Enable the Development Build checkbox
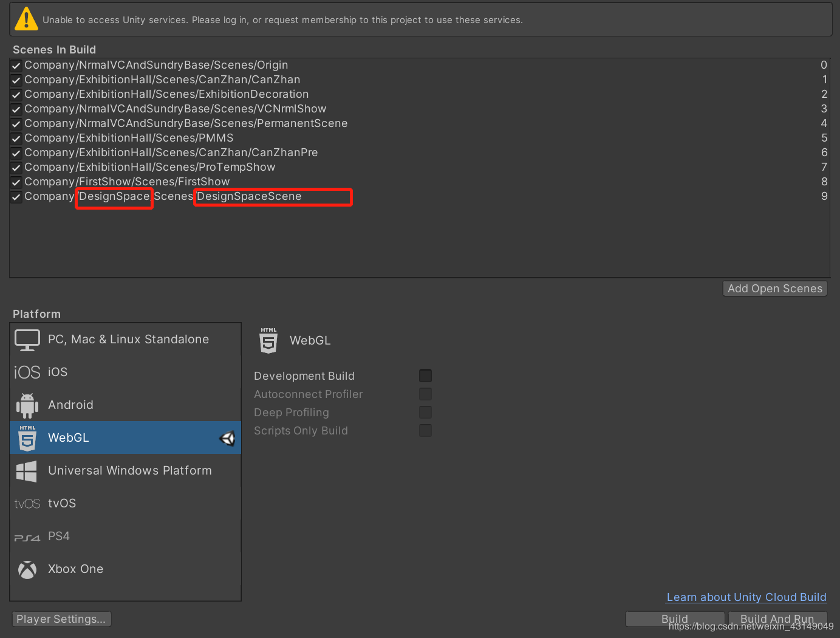This screenshot has height=638, width=840. pos(426,376)
